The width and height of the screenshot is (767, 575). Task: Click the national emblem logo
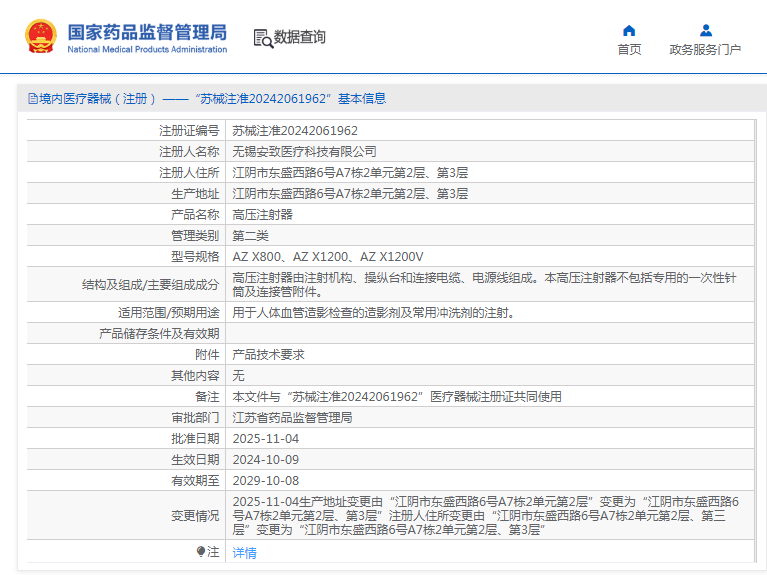[x=41, y=37]
